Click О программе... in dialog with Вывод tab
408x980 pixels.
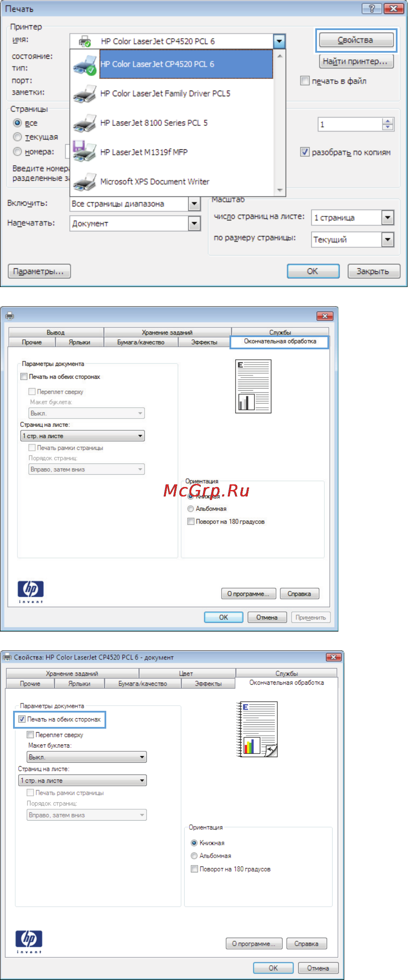(249, 594)
